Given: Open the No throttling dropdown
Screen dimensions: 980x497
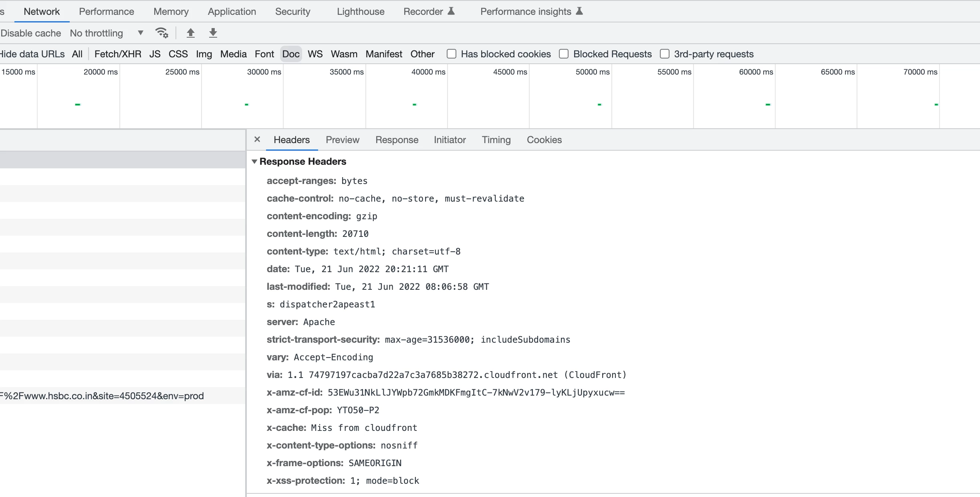Looking at the screenshot, I should point(106,33).
